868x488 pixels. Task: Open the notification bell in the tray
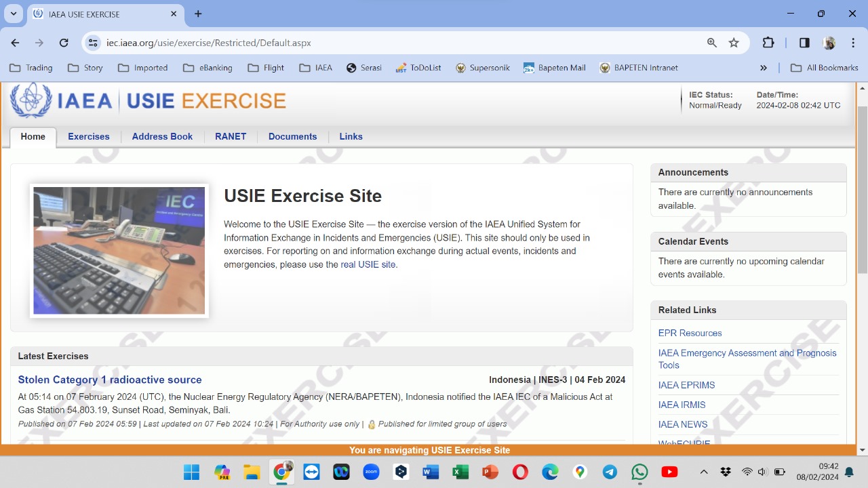tap(849, 472)
